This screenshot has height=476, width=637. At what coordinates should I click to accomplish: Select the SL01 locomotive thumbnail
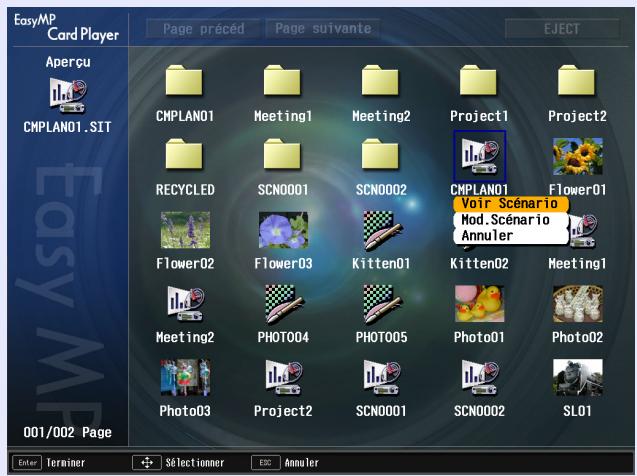(x=578, y=377)
